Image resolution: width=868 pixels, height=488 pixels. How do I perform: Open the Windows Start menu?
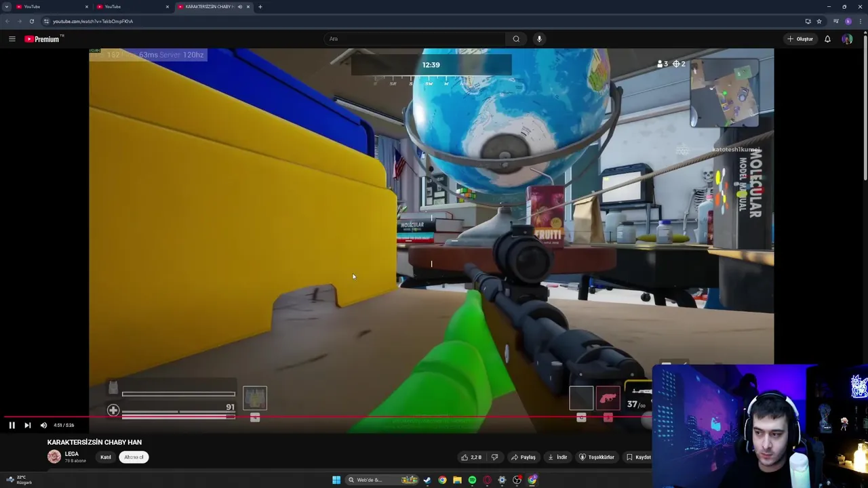pyautogui.click(x=336, y=480)
